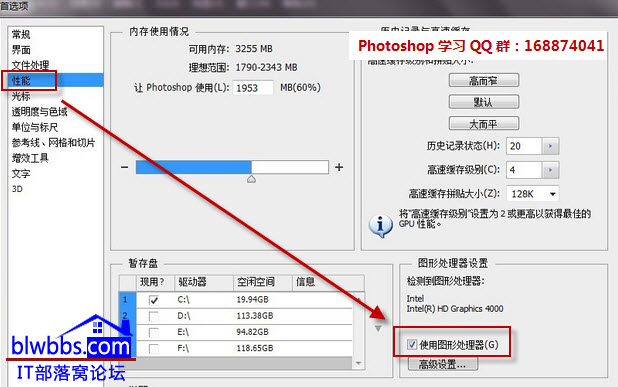Image resolution: width=618 pixels, height=387 pixels.
Task: Click the plus sign of memory slider
Action: [x=339, y=167]
